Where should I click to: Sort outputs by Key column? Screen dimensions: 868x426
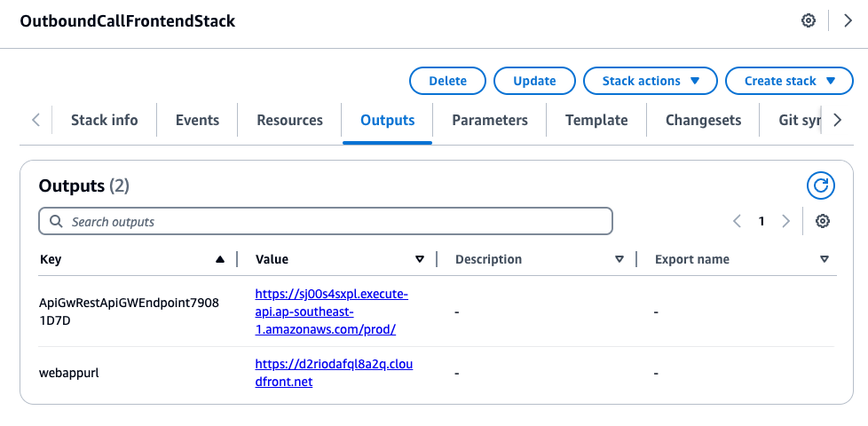point(219,260)
